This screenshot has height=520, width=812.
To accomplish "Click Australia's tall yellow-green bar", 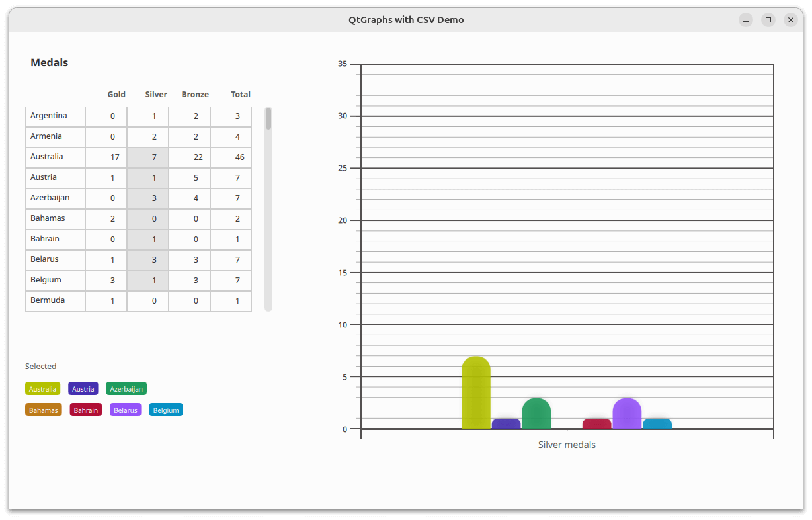I will click(476, 394).
